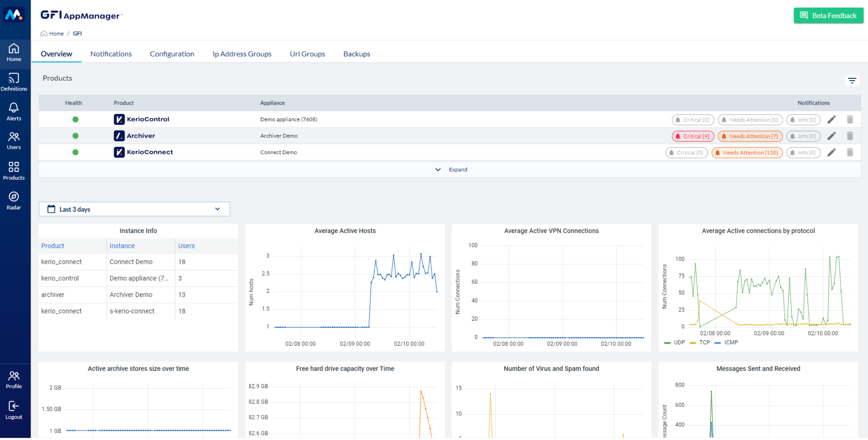Click Critical notifications badge for Archiver
Screen dimensions: 868x440
(690, 136)
